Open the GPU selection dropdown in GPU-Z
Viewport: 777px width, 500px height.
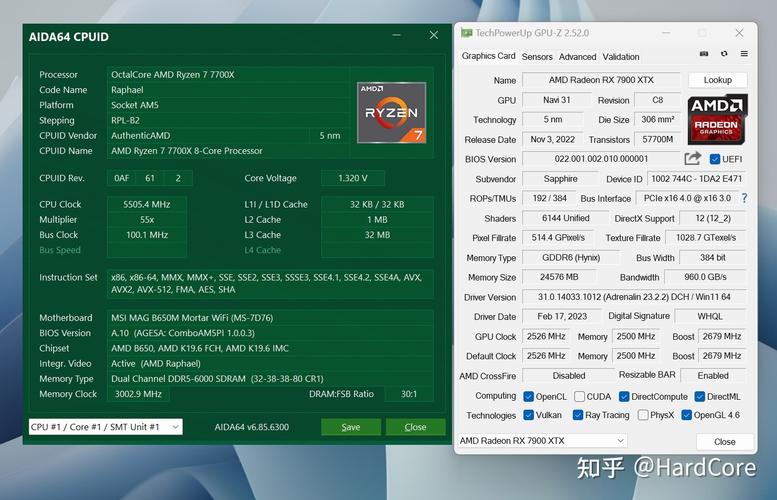click(x=542, y=441)
